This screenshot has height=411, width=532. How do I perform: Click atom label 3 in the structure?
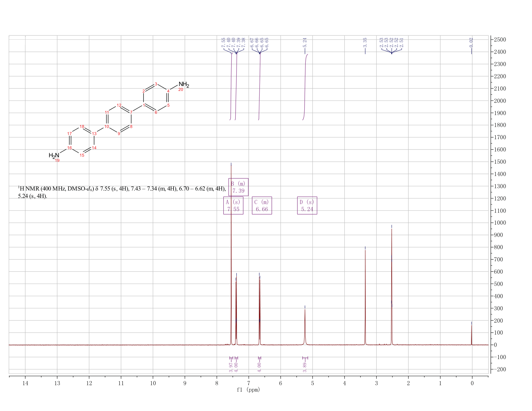[x=156, y=84]
